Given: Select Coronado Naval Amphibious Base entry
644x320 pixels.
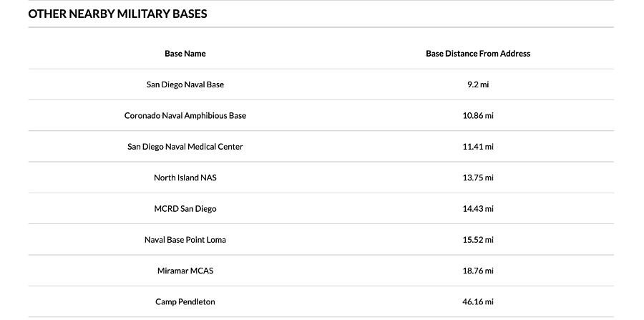Looking at the screenshot, I should click(x=185, y=116).
